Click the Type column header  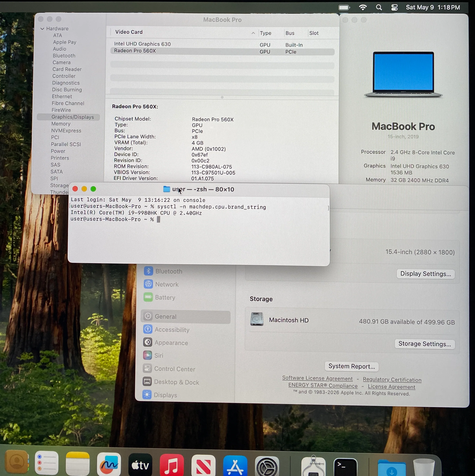tap(265, 33)
